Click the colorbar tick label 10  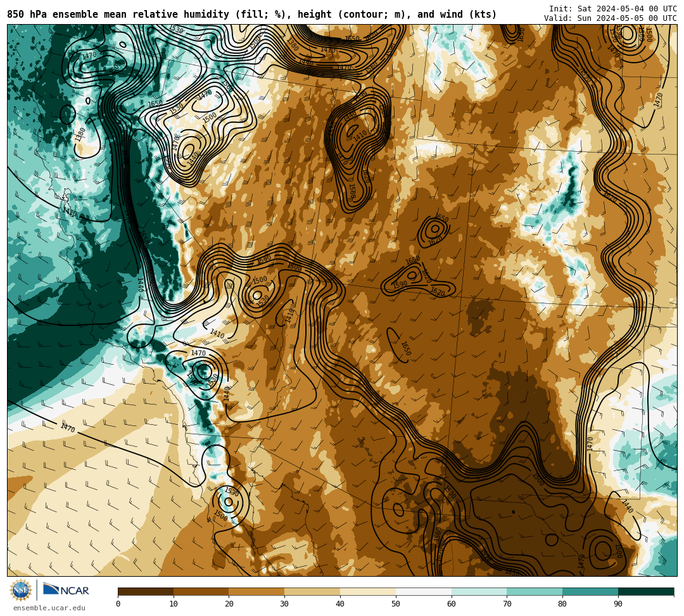pos(174,604)
